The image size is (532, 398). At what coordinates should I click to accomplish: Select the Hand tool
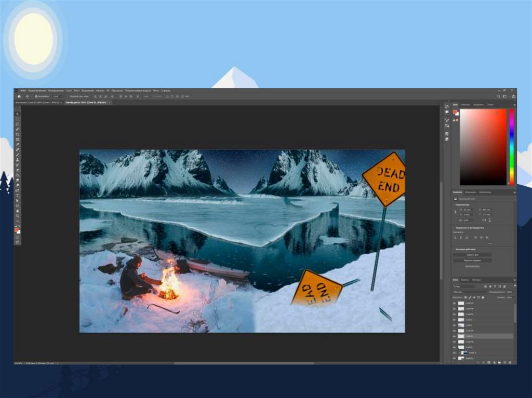click(18, 211)
